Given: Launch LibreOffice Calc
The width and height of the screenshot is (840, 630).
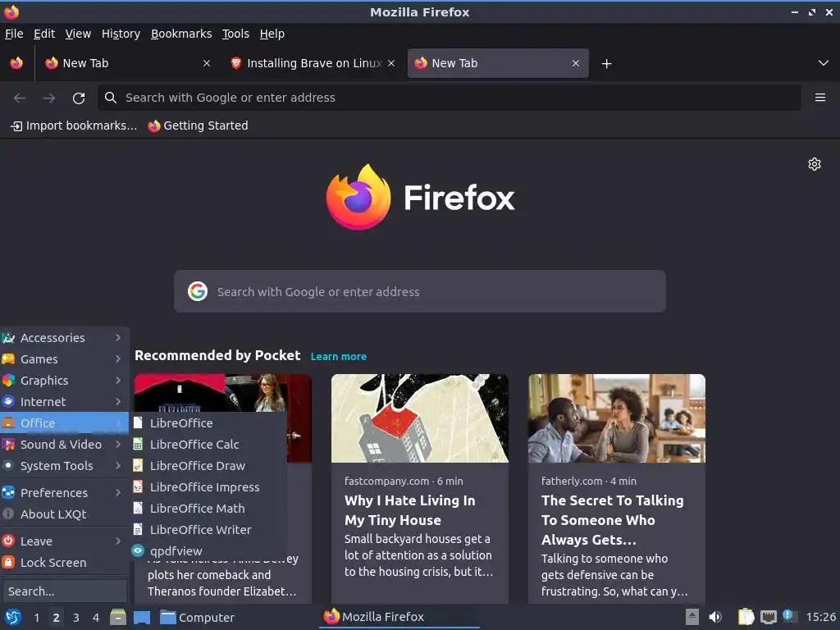Looking at the screenshot, I should 208,445.
